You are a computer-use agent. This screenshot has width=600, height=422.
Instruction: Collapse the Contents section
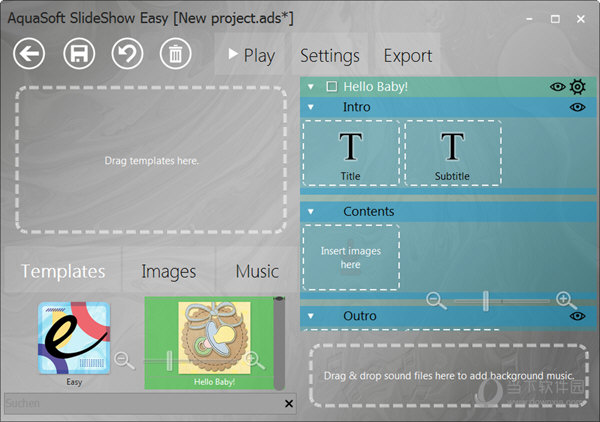(x=311, y=212)
